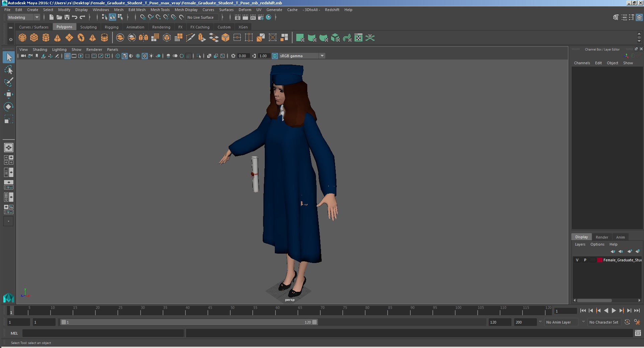Viewport: 644px width, 348px height.
Task: Click the range slider end handle at 120
Action: (315, 322)
